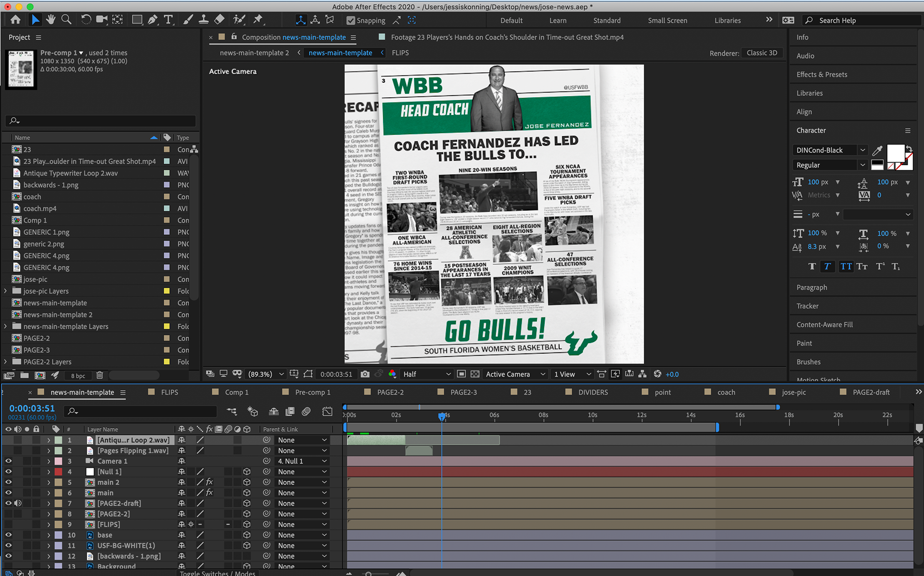The width and height of the screenshot is (924, 576).
Task: Expand the jose-pic Layers folder
Action: click(x=5, y=291)
